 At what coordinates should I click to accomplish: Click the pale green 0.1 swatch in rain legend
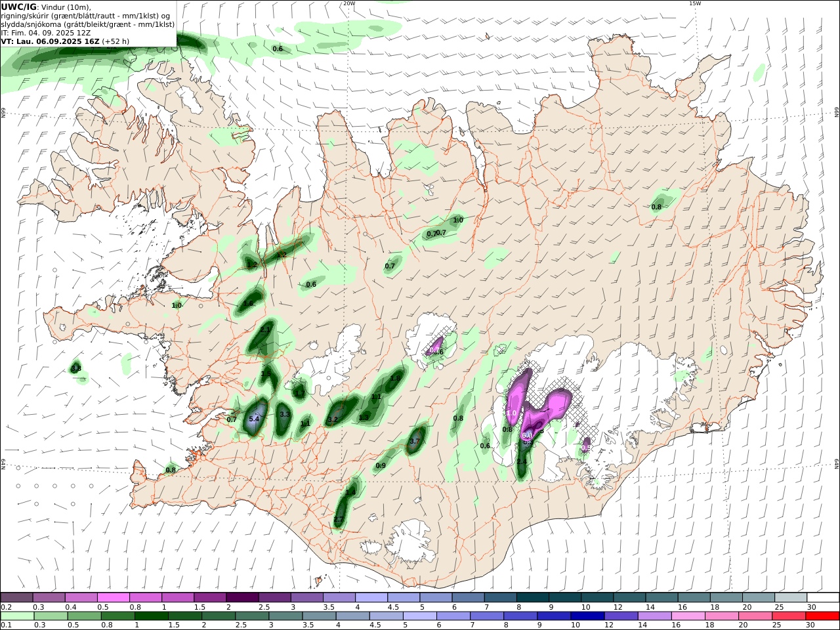pos(17,616)
